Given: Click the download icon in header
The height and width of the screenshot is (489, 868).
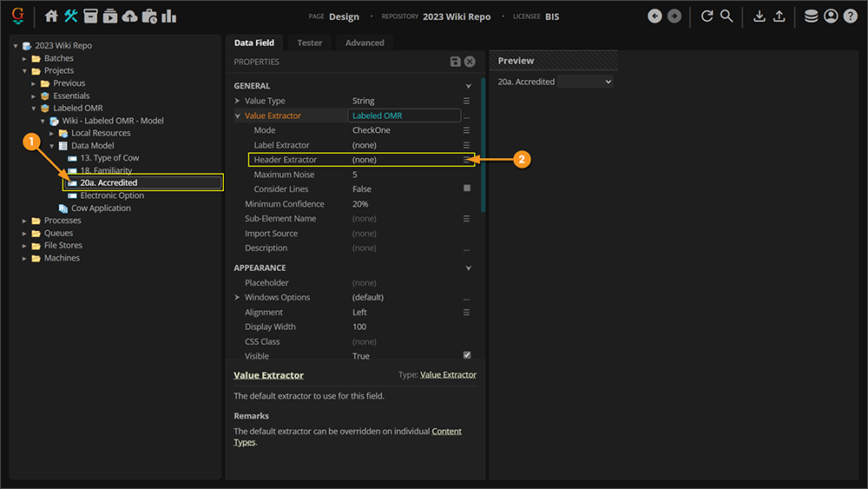Looking at the screenshot, I should pos(759,17).
